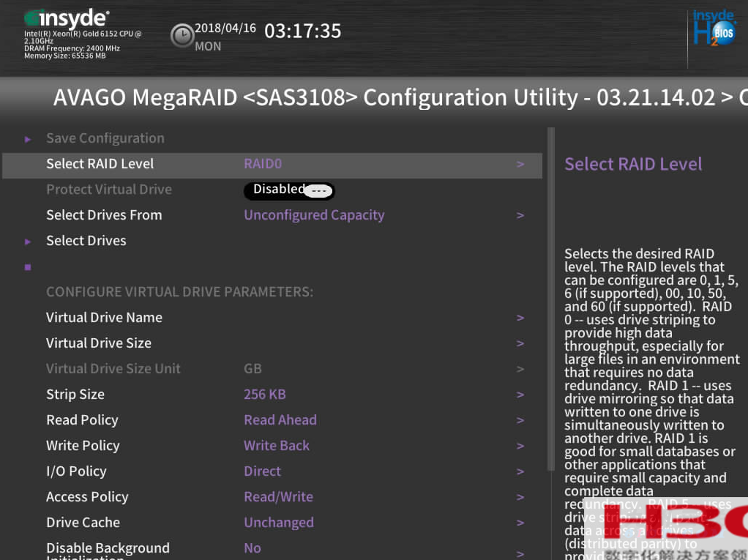Image resolution: width=748 pixels, height=560 pixels.
Task: Click chevron at end of Strip Size row
Action: point(520,395)
